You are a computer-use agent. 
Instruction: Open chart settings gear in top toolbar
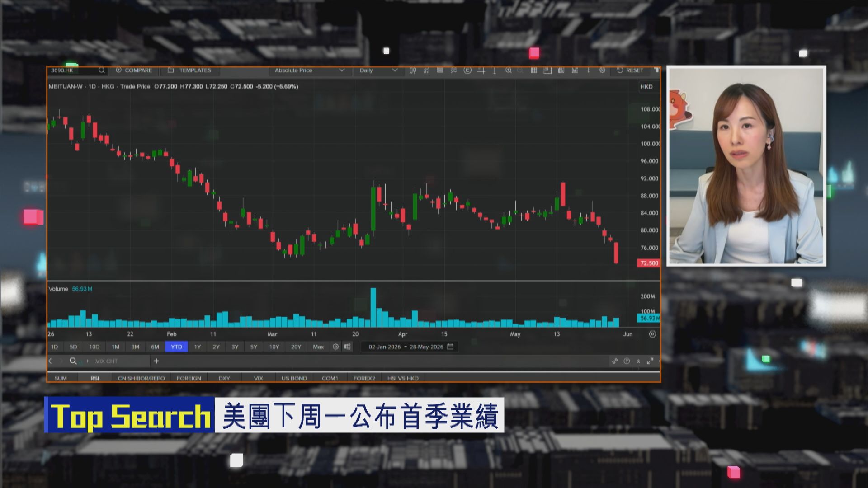click(602, 70)
